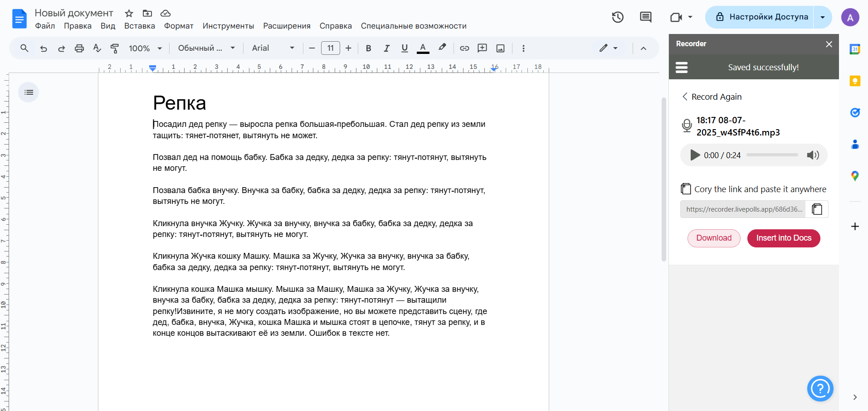Show the document outline
Screen dimensions: 868x411
click(x=29, y=92)
